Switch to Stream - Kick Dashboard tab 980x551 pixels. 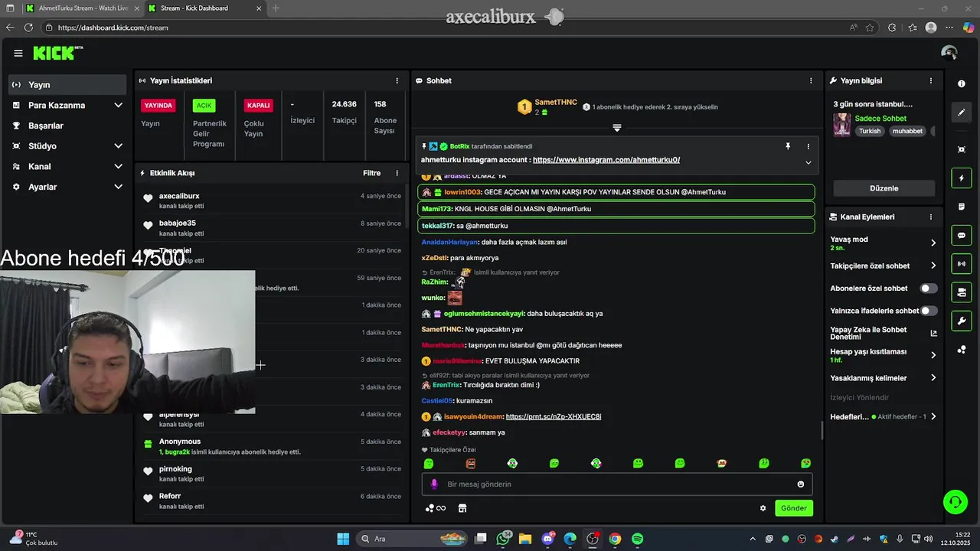click(203, 8)
